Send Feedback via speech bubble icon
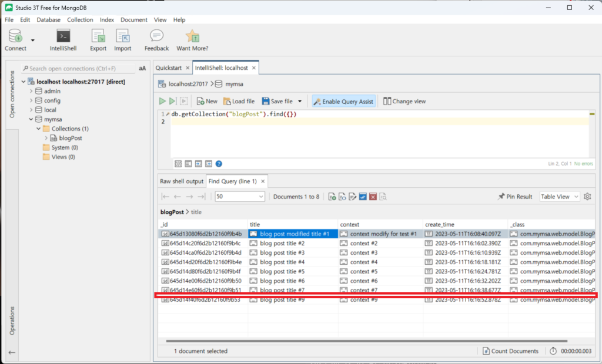Viewport: 602px width, 364px height. (x=156, y=40)
